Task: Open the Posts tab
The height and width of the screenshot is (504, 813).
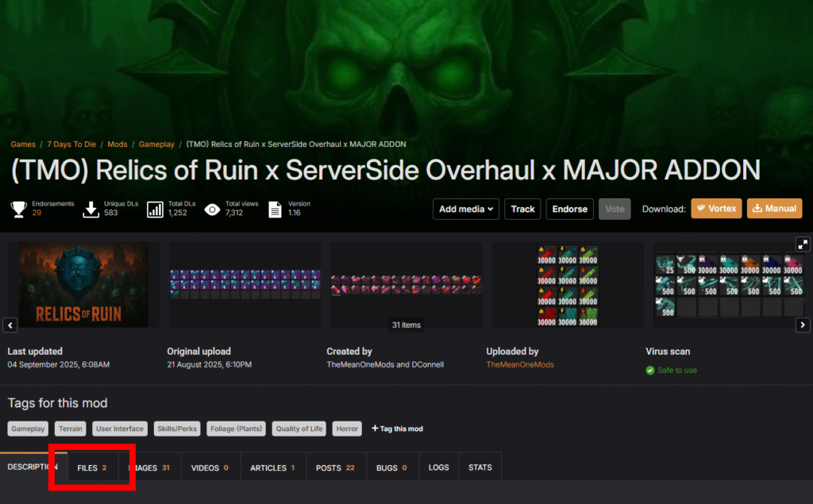Action: 336,467
